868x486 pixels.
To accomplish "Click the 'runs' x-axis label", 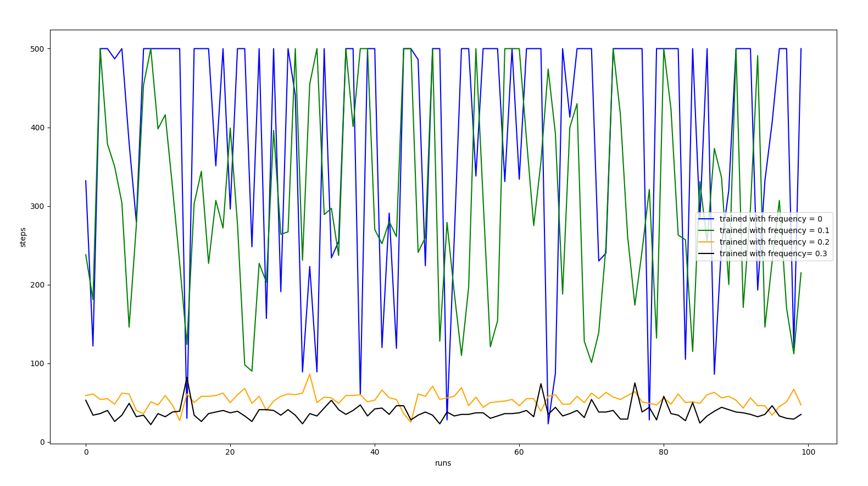I will (443, 463).
